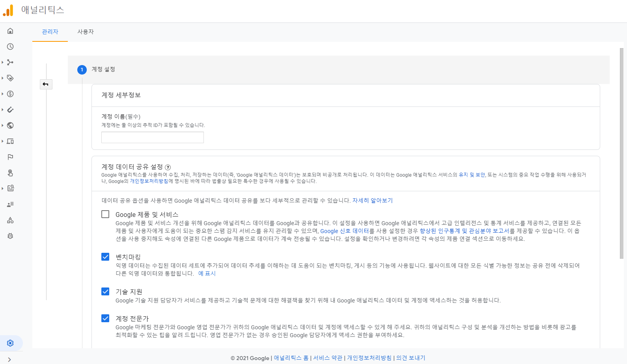
Task: Click the 의견 보내기 footer link
Action: (x=411, y=358)
